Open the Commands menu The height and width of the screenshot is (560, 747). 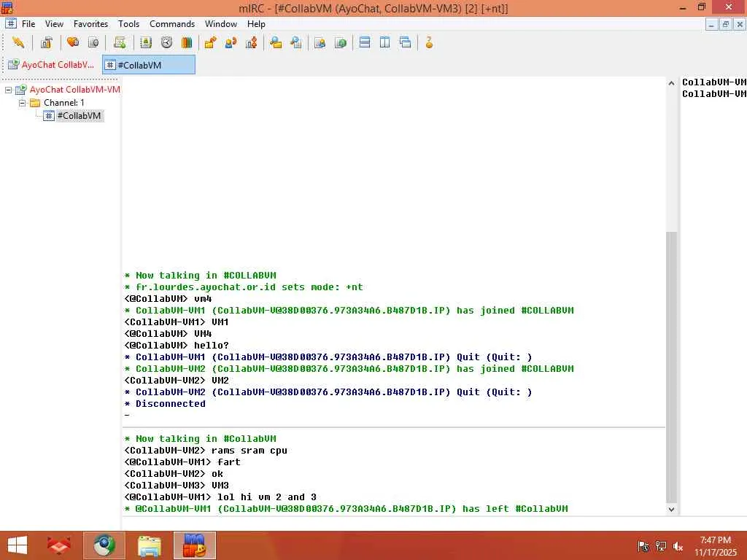click(x=172, y=24)
